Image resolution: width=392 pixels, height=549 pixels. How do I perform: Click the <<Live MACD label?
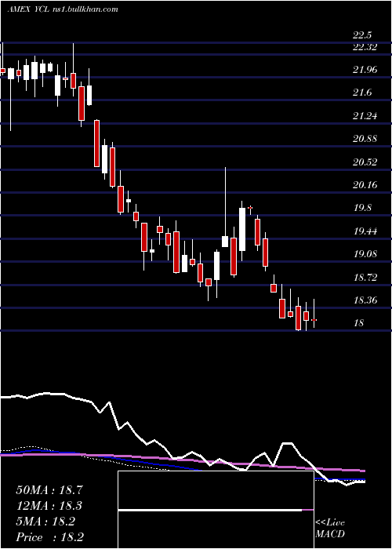(330, 529)
